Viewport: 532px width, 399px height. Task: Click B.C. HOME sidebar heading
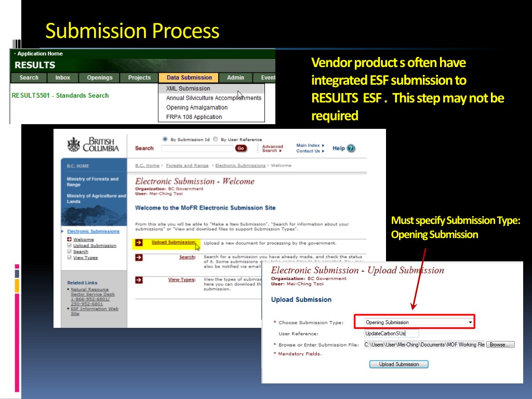(78, 166)
